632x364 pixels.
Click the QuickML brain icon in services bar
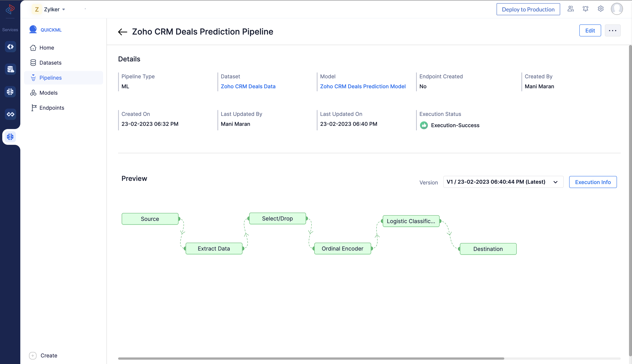click(x=10, y=137)
